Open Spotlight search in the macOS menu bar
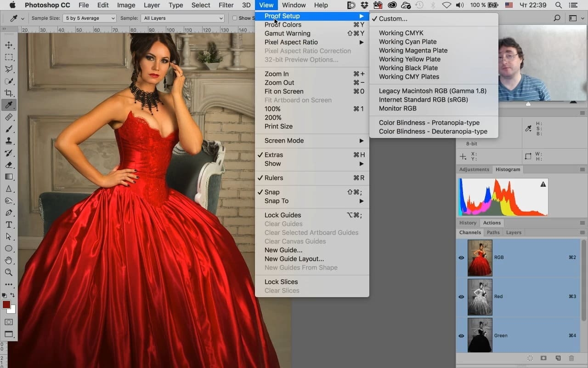588x368 pixels. click(558, 5)
